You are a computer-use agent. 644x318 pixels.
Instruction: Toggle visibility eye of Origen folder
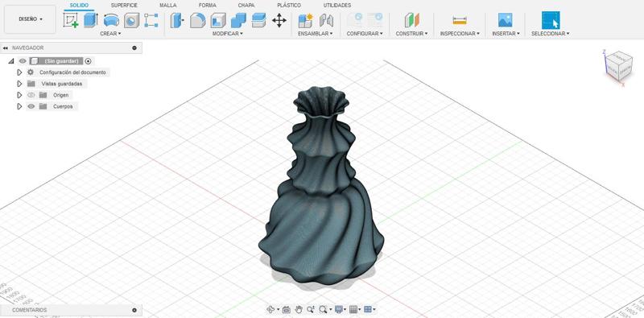click(x=31, y=95)
